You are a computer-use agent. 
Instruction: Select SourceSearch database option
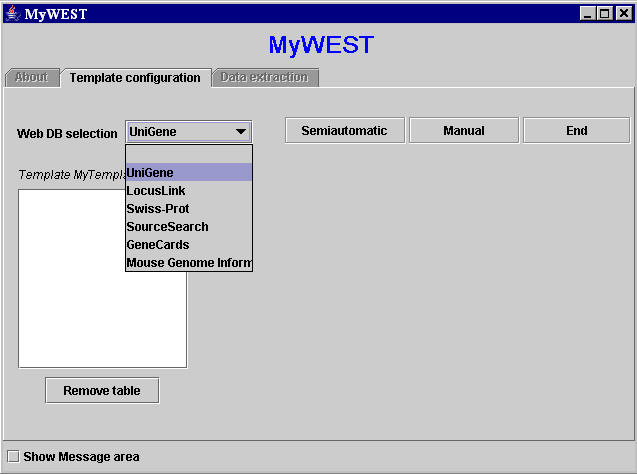pyautogui.click(x=189, y=226)
